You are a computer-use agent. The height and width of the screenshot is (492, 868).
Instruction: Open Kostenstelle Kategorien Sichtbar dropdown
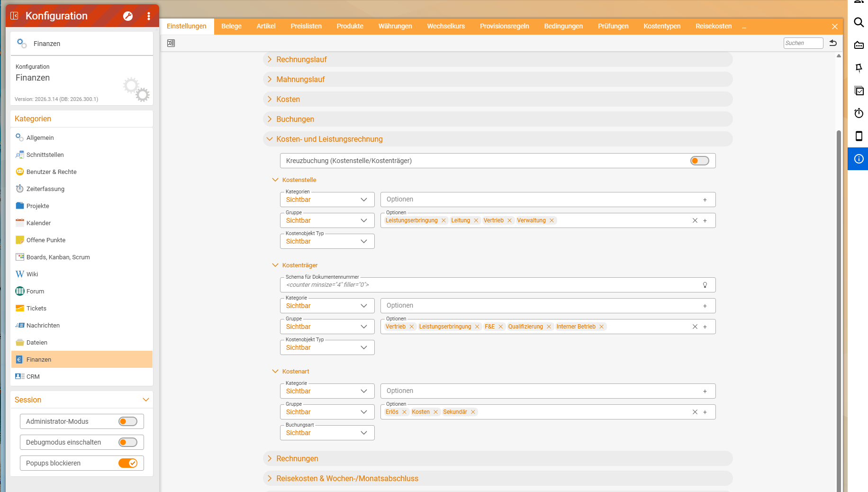pyautogui.click(x=327, y=200)
